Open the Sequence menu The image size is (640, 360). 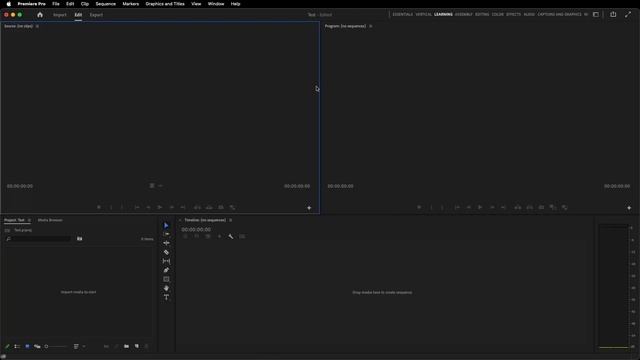pyautogui.click(x=106, y=4)
